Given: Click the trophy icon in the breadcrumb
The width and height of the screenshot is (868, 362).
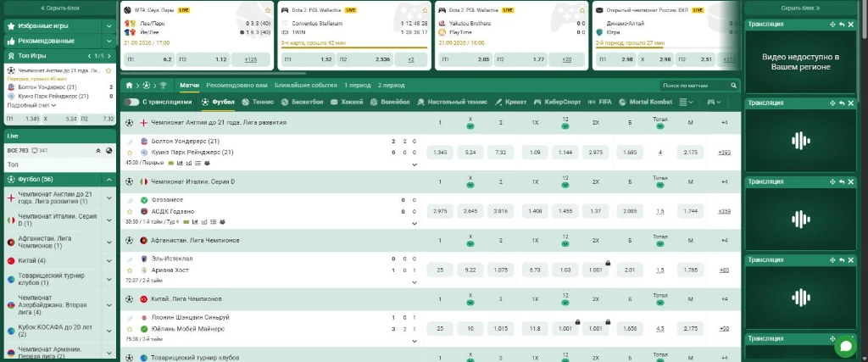Looking at the screenshot, I should (x=163, y=86).
